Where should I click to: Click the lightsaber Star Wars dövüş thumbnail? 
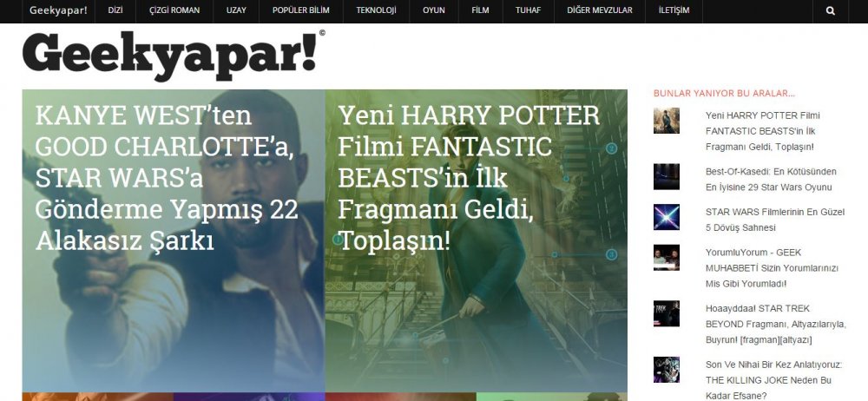click(667, 217)
